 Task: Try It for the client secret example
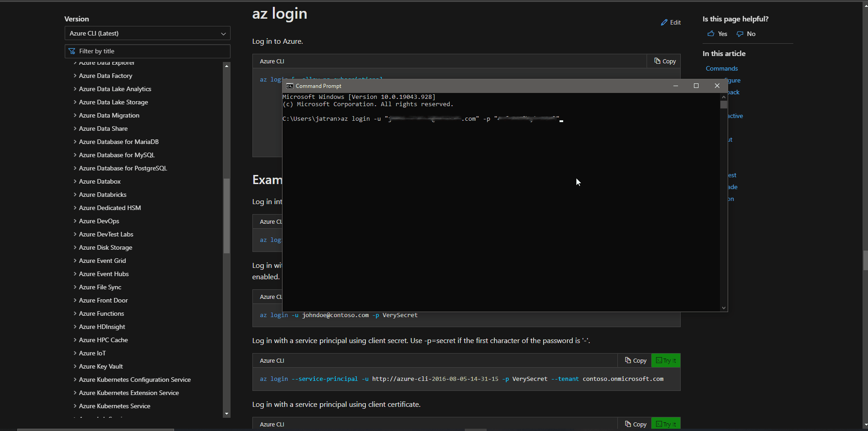pyautogui.click(x=666, y=360)
